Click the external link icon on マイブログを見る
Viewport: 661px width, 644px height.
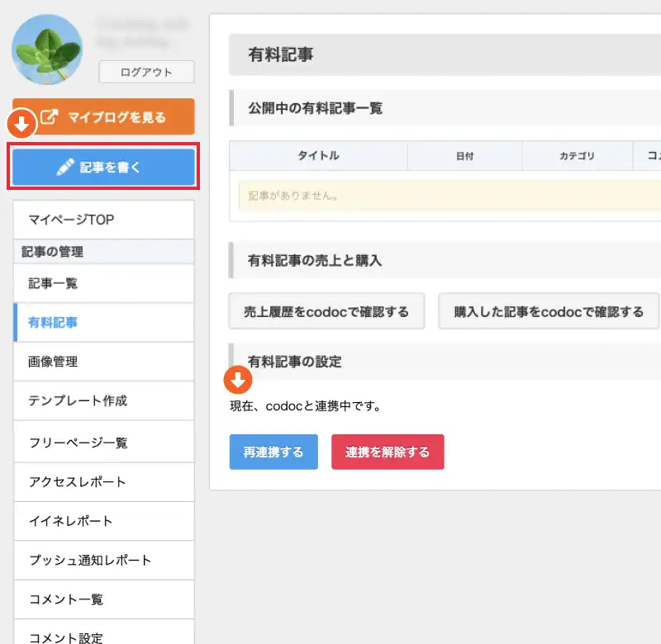coord(50,117)
